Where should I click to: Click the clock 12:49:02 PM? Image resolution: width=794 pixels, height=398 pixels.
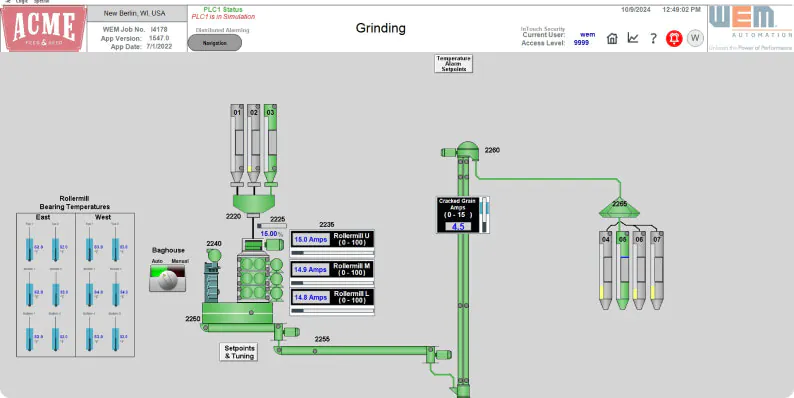[682, 10]
